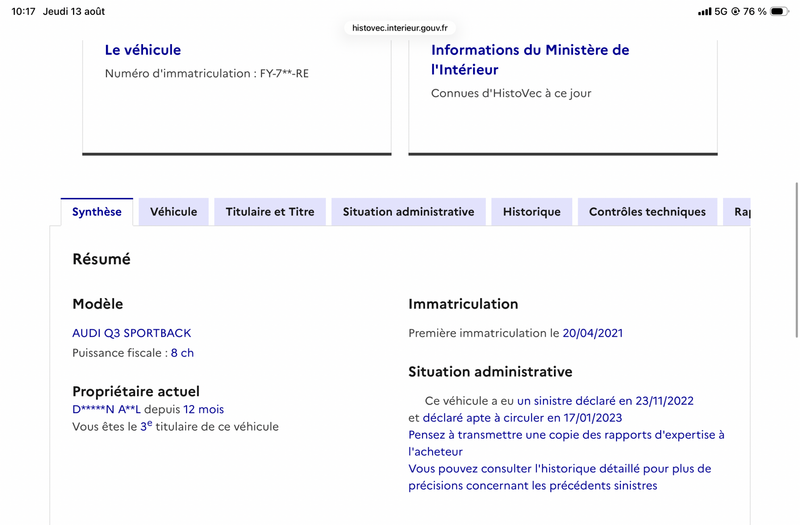Viewport: 800px width, 525px height.
Task: Click 'un sinistre déclaré en 23/11/2022' text
Action: [605, 401]
